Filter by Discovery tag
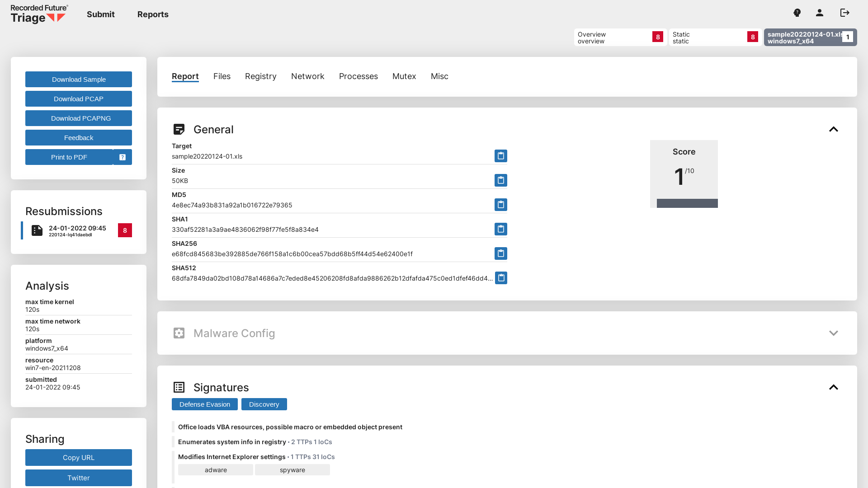Image resolution: width=868 pixels, height=488 pixels. click(x=264, y=404)
